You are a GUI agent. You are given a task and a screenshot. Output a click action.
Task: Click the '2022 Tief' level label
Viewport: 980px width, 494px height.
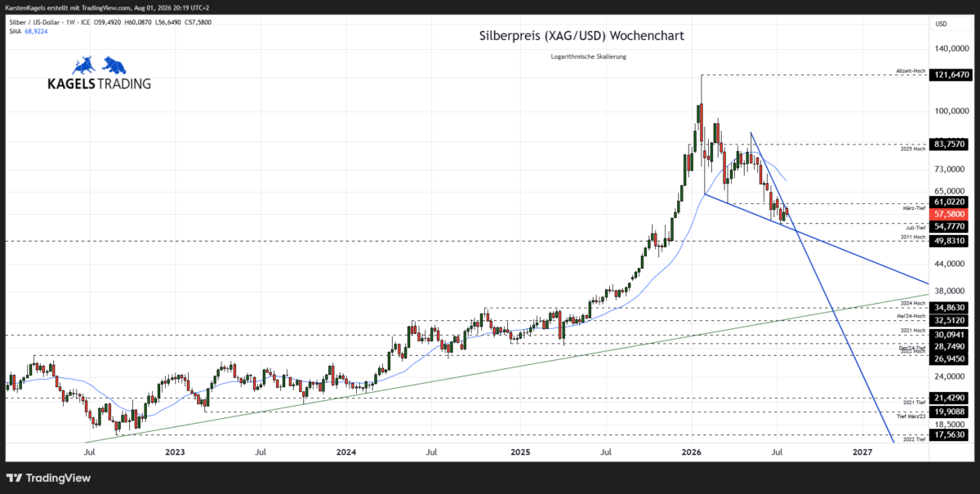tap(914, 440)
